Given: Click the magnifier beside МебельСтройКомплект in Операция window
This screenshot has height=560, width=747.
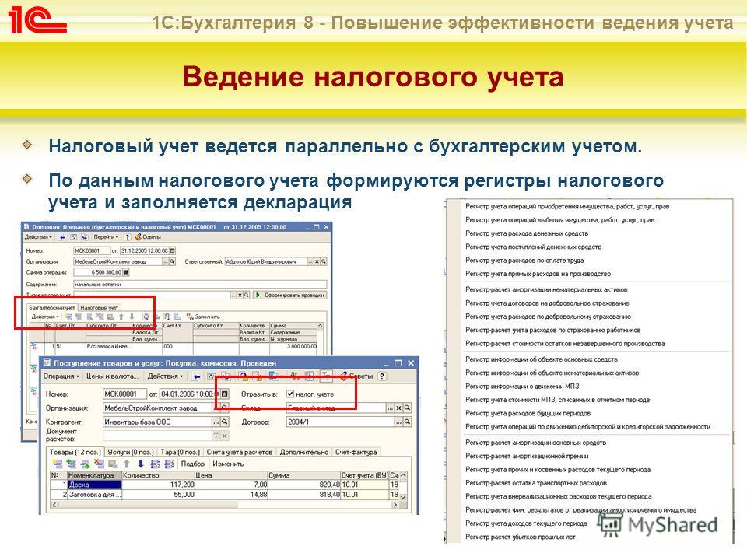Looking at the screenshot, I should [173, 261].
